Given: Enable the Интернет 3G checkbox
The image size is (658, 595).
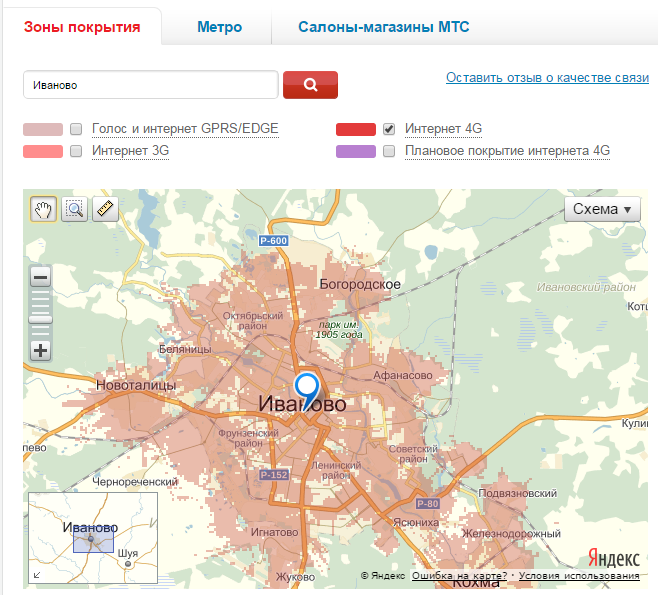Looking at the screenshot, I should click(76, 151).
